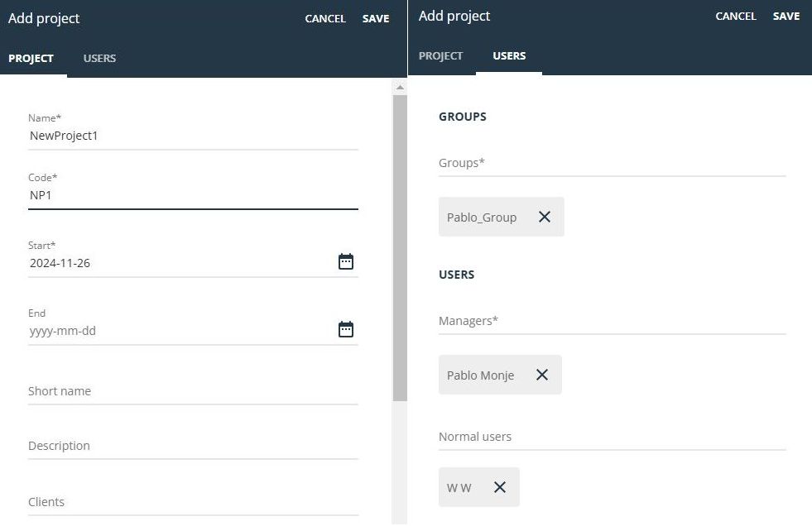Click the USERS section heading
Viewport: 812px width, 526px height.
[x=456, y=275]
